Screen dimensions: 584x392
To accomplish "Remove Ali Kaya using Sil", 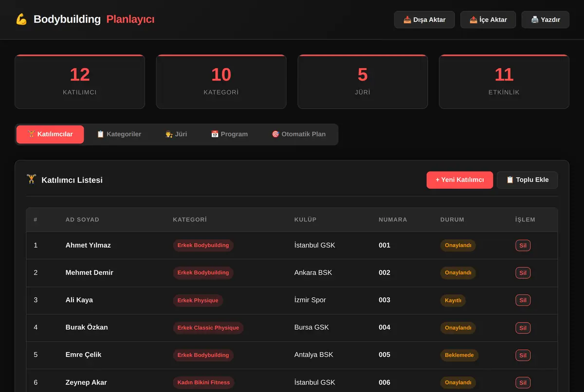I will click(523, 300).
